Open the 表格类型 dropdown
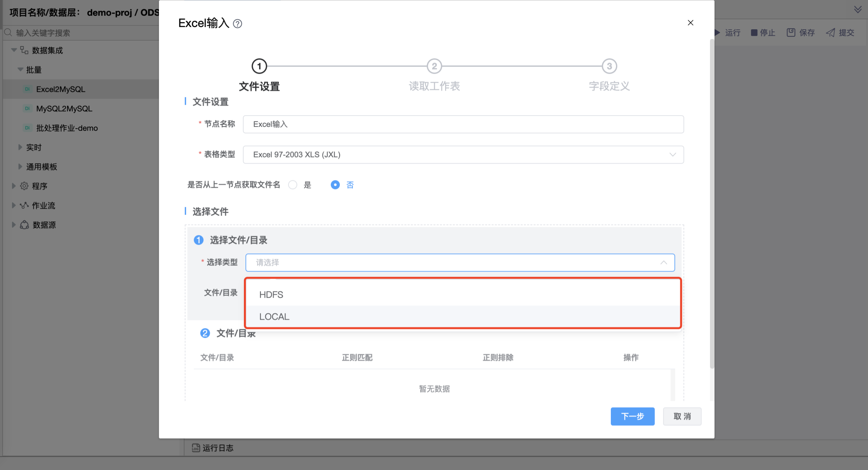868x470 pixels. pos(463,155)
